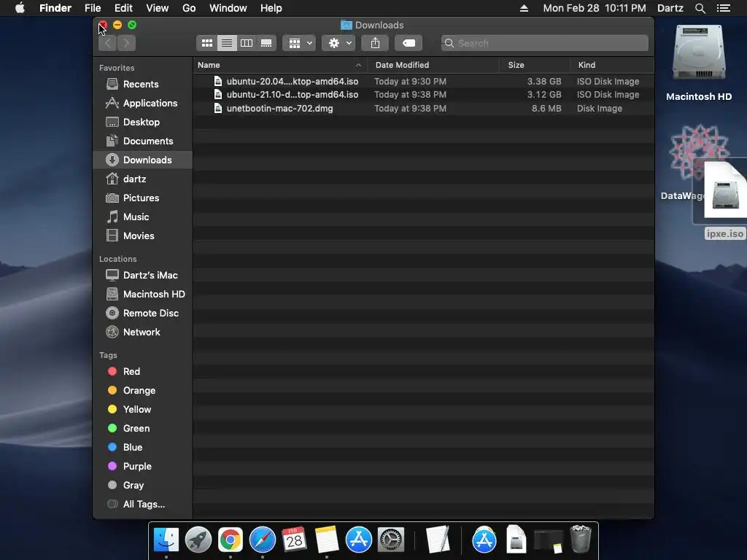This screenshot has width=747, height=560.
Task: Open the View menu
Action: coord(158,8)
